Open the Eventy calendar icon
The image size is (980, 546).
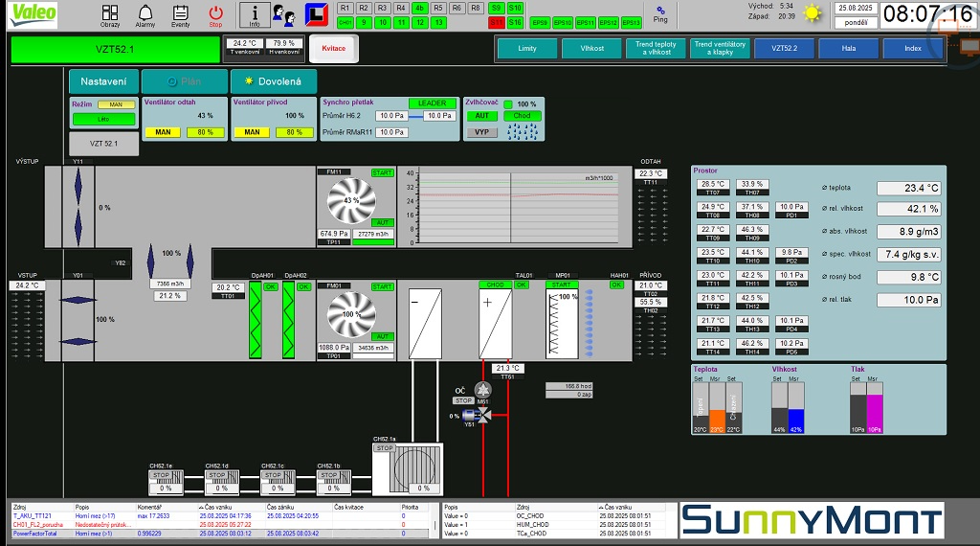[180, 14]
